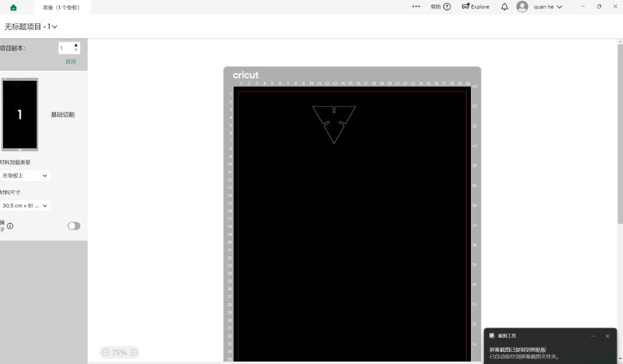Toggle the mirror switch
Viewport: 623px width, 364px height.
coord(74,226)
